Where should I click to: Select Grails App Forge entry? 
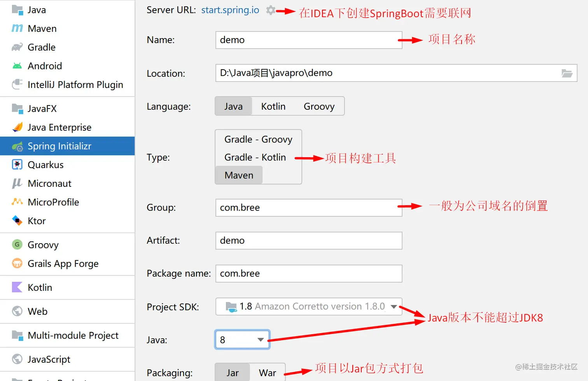click(67, 263)
